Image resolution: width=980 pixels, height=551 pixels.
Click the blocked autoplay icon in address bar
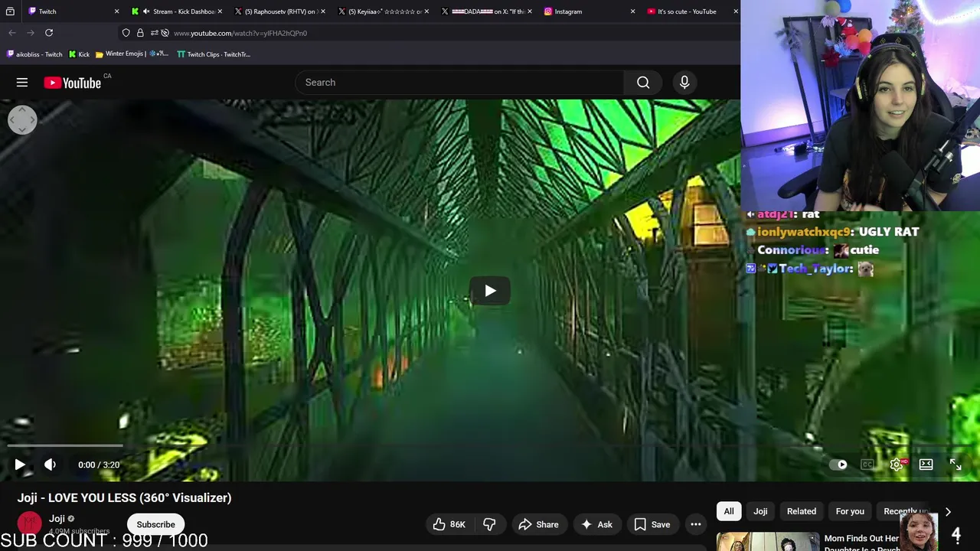click(165, 33)
